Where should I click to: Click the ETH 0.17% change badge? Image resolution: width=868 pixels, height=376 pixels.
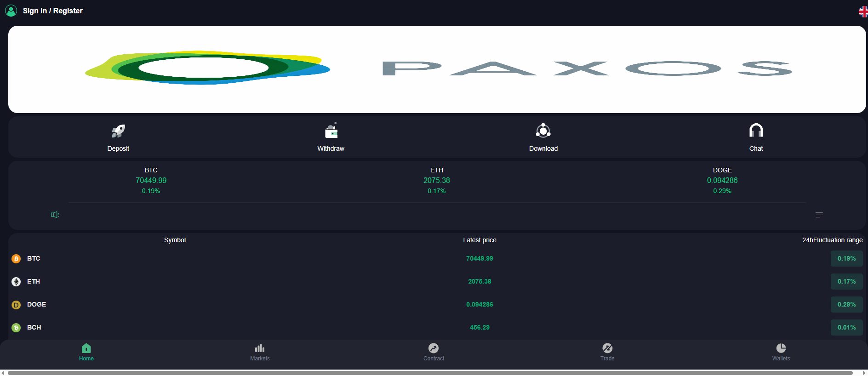coord(846,281)
